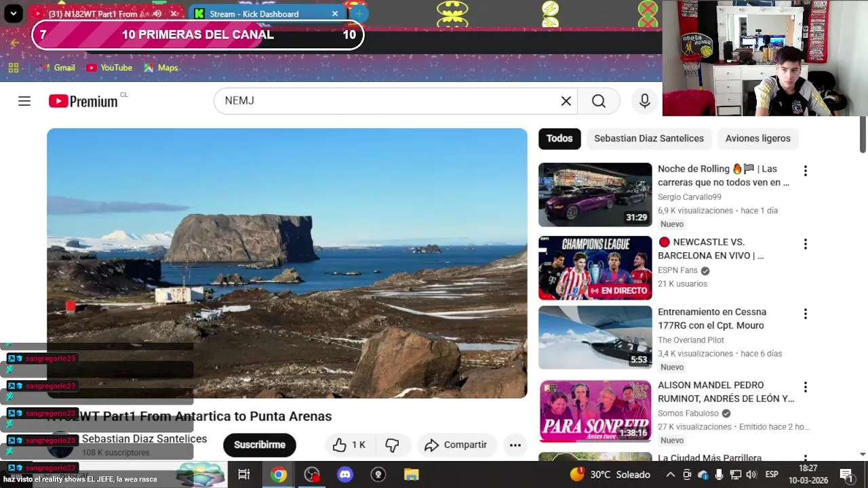Open File Explorer from the taskbar

(x=412, y=474)
